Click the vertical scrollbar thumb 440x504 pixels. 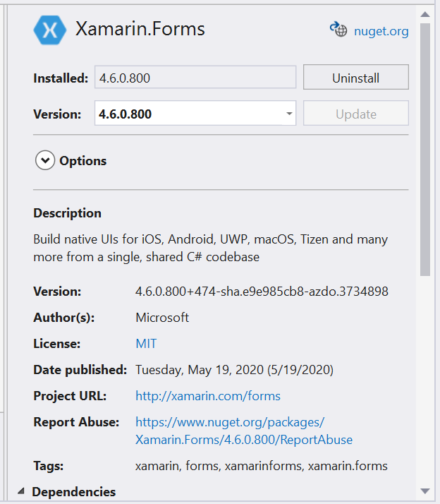(x=425, y=150)
